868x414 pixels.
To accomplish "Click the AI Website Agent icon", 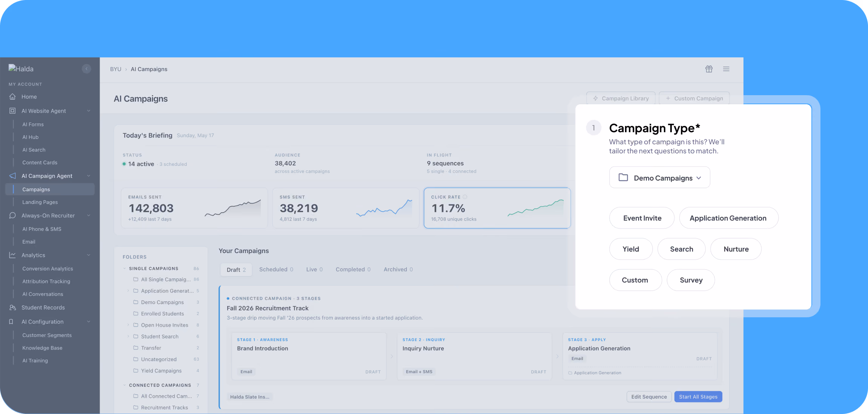I will click(12, 111).
